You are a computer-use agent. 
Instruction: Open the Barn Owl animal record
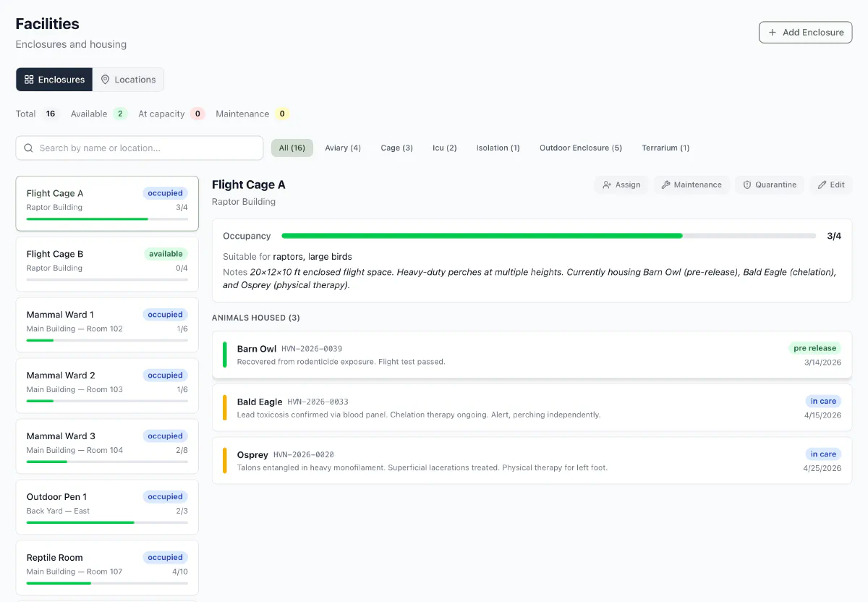[532, 355]
